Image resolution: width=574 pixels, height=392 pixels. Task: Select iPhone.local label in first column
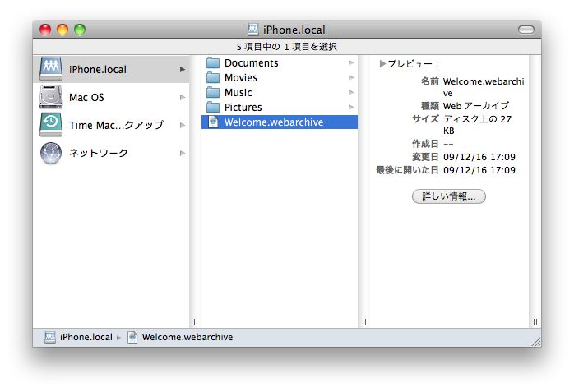point(98,70)
